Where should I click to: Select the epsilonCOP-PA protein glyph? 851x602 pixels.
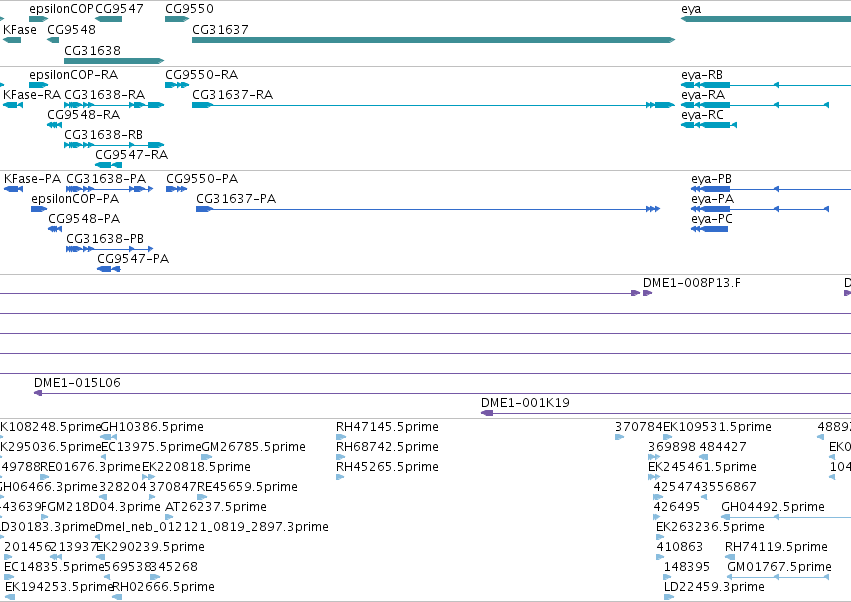point(39,209)
